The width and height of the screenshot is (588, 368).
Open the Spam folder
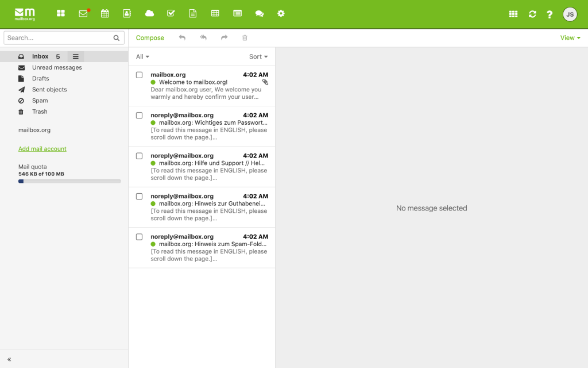coord(64,101)
